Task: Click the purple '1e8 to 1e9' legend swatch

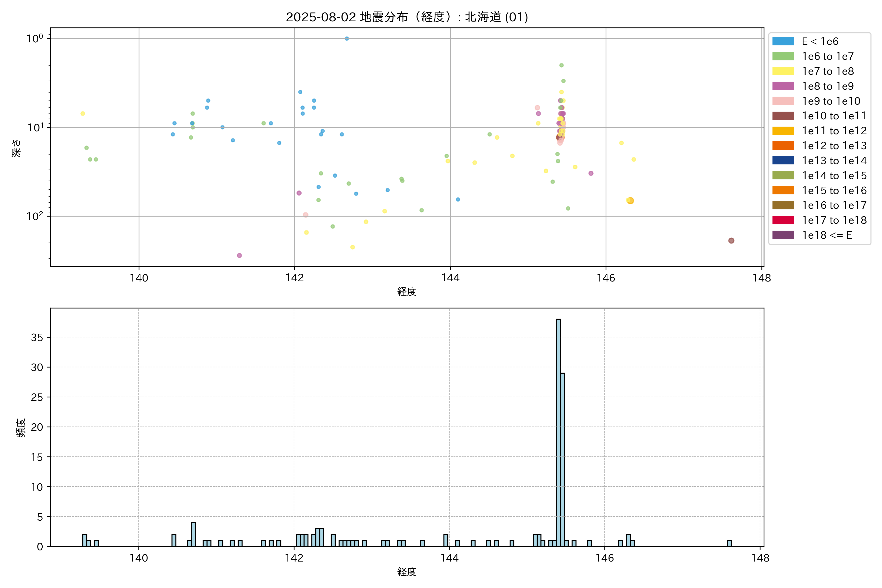Action: (x=783, y=86)
